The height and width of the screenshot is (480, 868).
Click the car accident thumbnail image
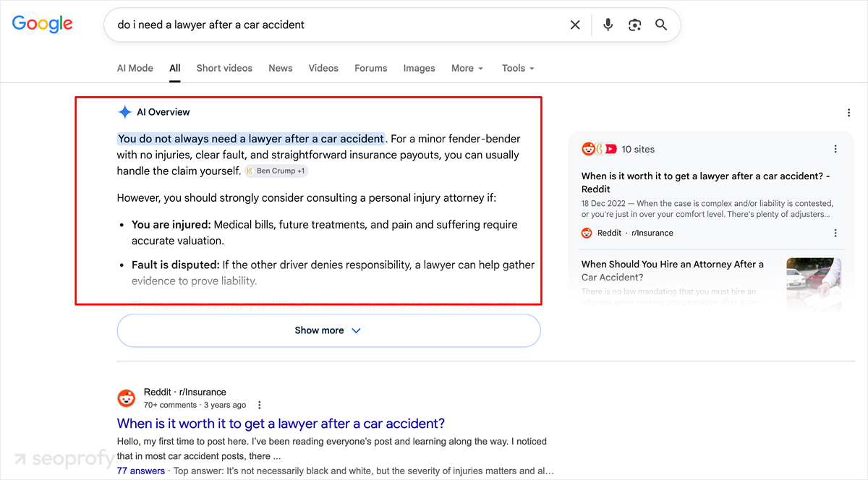(814, 284)
